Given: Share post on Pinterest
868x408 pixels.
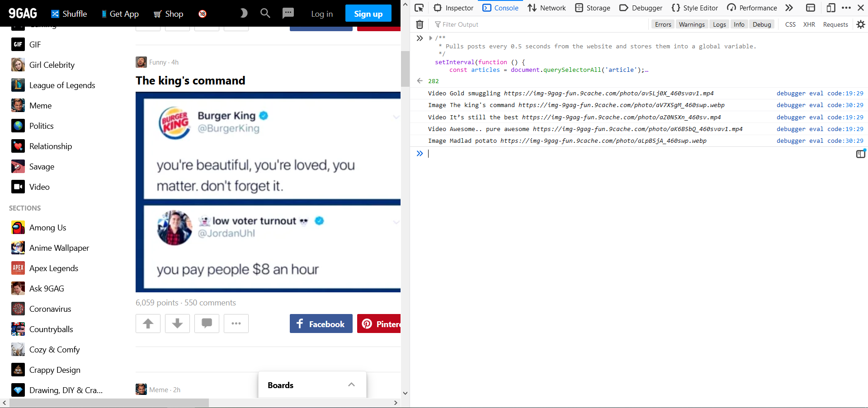Looking at the screenshot, I should [379, 324].
